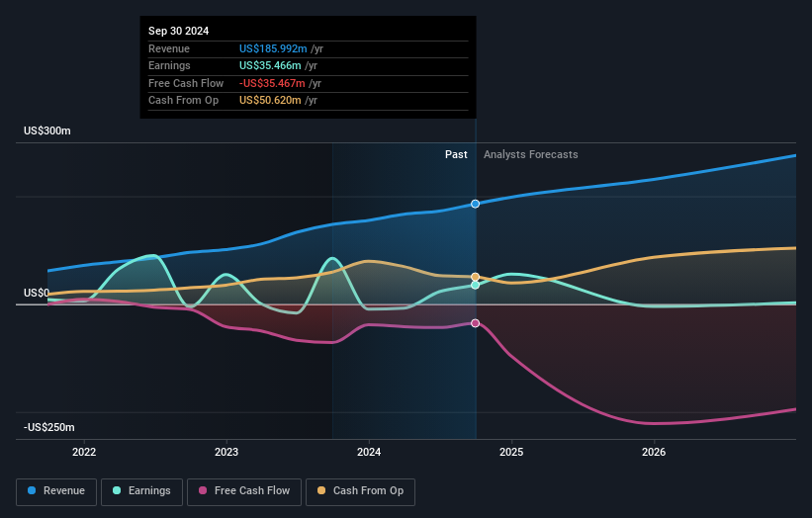Toggle the Free Cash Flow legend series
The height and width of the screenshot is (518, 812).
244,491
